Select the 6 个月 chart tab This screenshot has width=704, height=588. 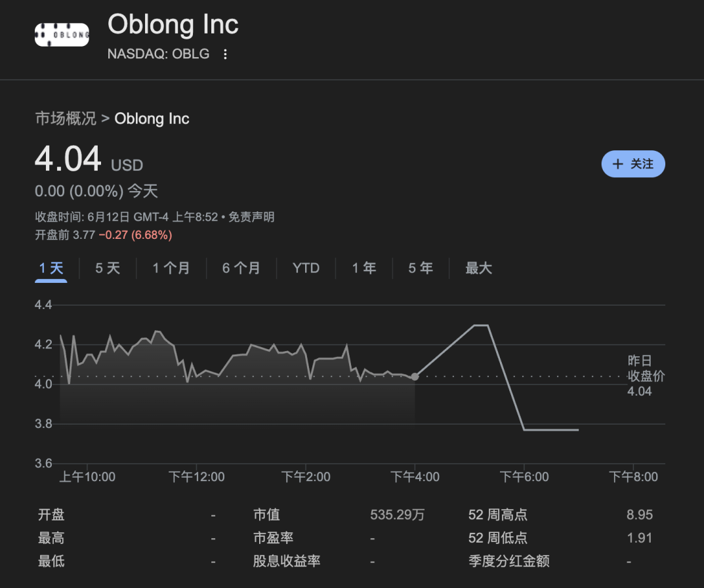coord(241,268)
